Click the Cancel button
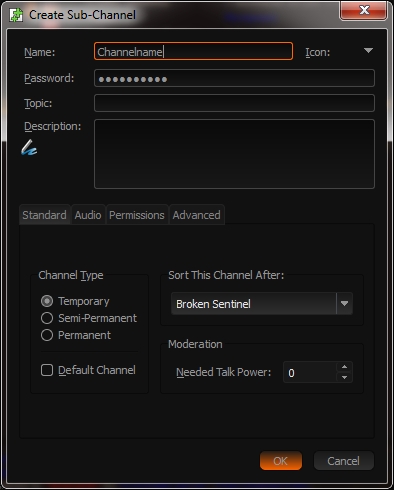The width and height of the screenshot is (394, 490). (x=344, y=461)
